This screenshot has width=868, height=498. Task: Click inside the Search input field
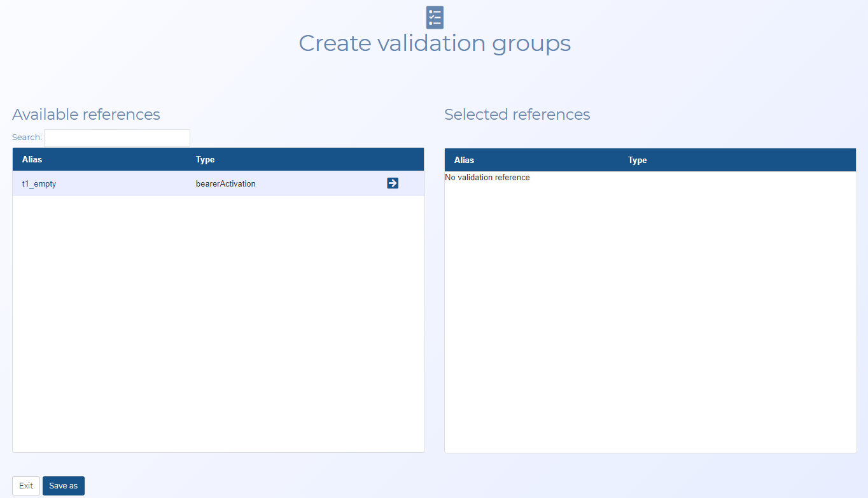point(117,138)
